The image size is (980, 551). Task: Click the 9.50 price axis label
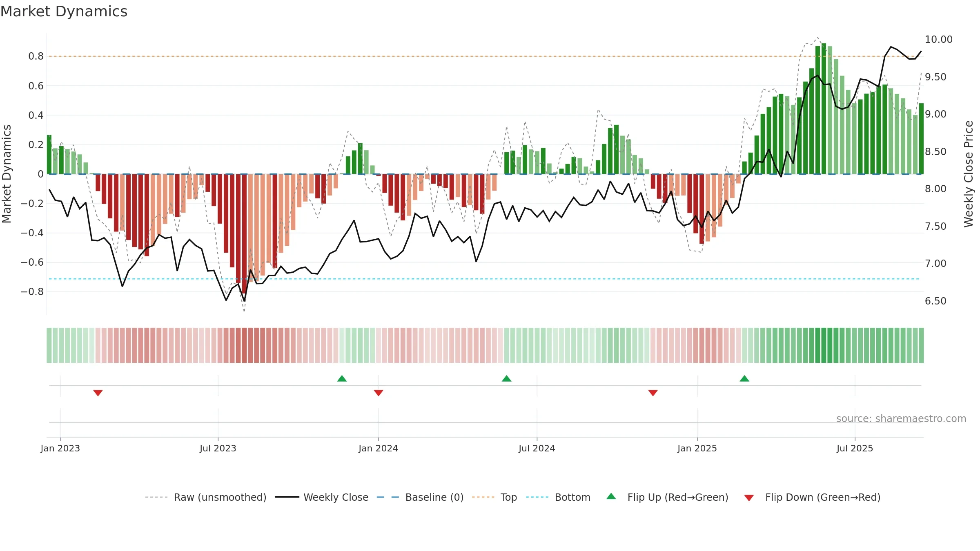click(935, 77)
